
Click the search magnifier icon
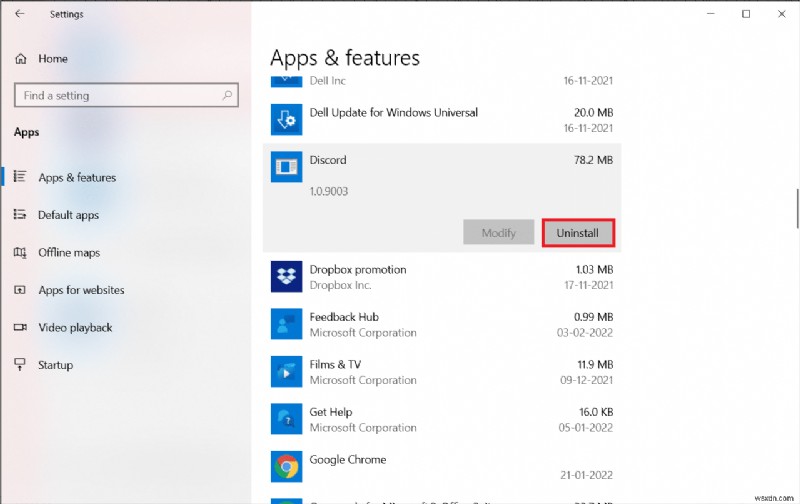click(x=227, y=95)
